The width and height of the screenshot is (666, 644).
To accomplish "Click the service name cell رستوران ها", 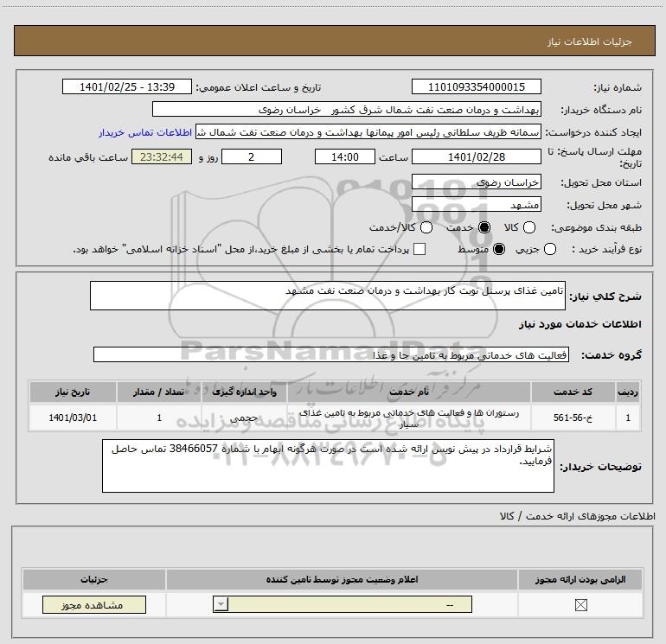I will [x=408, y=418].
